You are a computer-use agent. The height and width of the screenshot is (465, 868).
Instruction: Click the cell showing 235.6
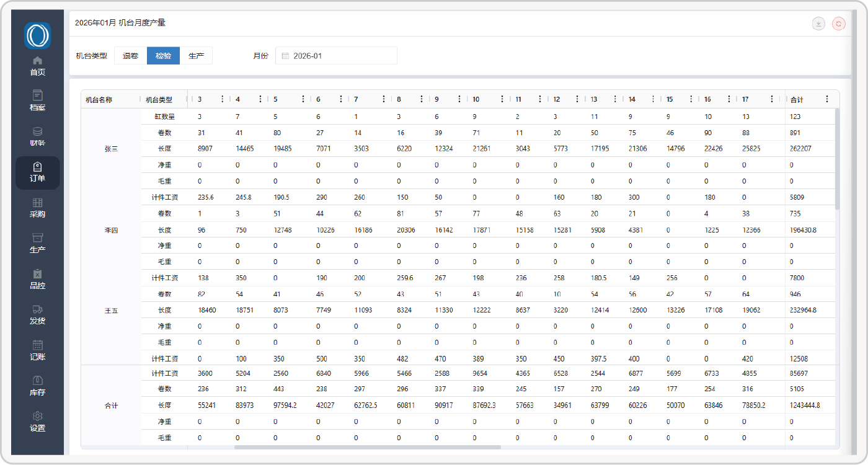(206, 197)
